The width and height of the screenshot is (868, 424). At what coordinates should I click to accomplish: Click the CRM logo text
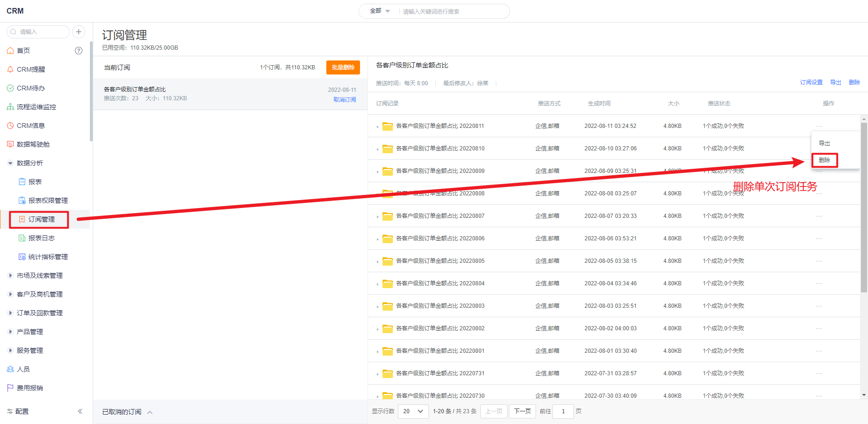[15, 11]
